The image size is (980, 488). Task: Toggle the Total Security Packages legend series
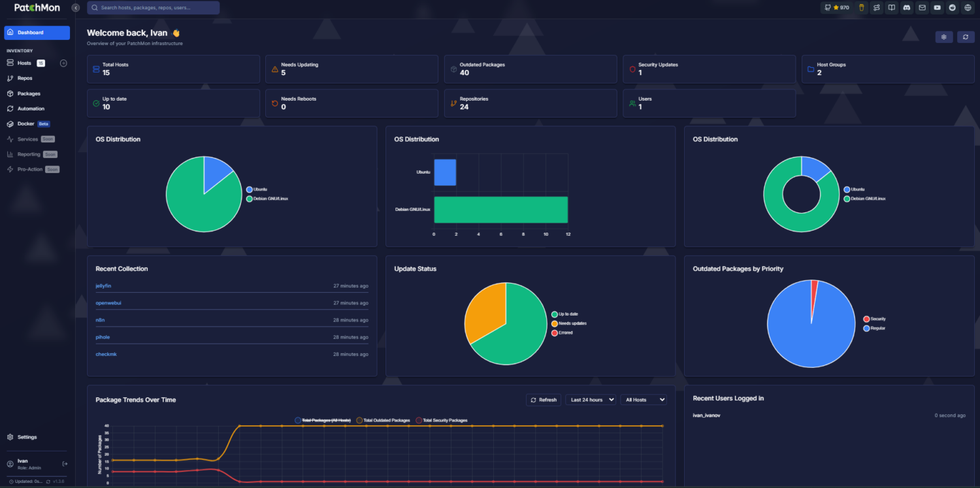[x=442, y=420]
